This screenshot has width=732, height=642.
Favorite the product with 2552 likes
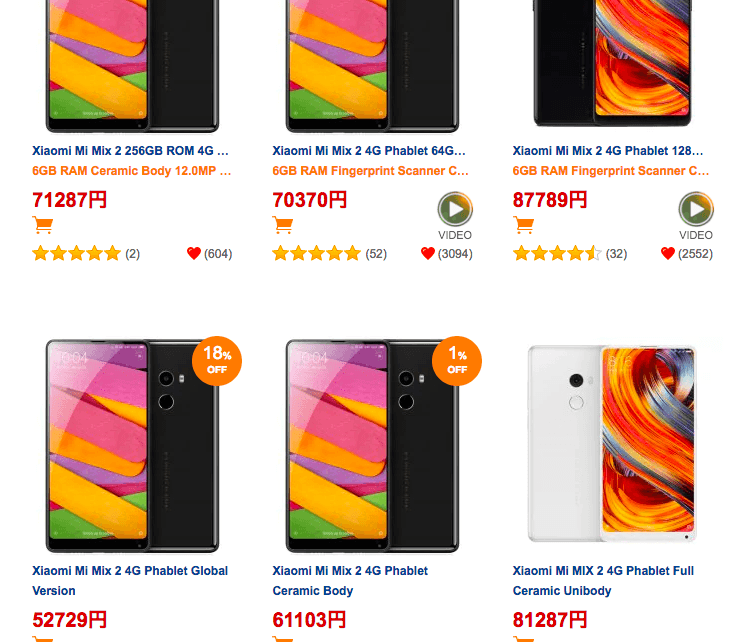pyautogui.click(x=668, y=254)
